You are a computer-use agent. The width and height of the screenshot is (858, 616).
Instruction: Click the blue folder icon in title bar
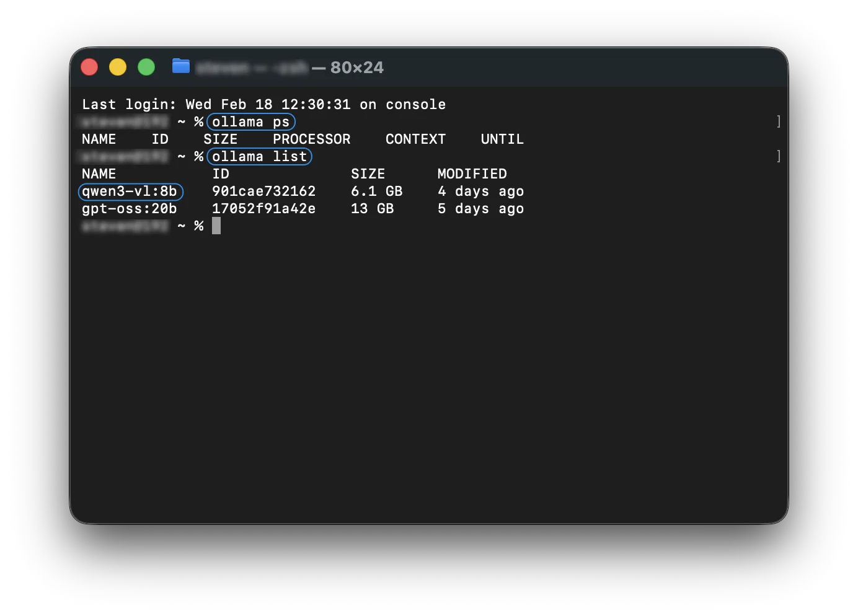point(180,66)
